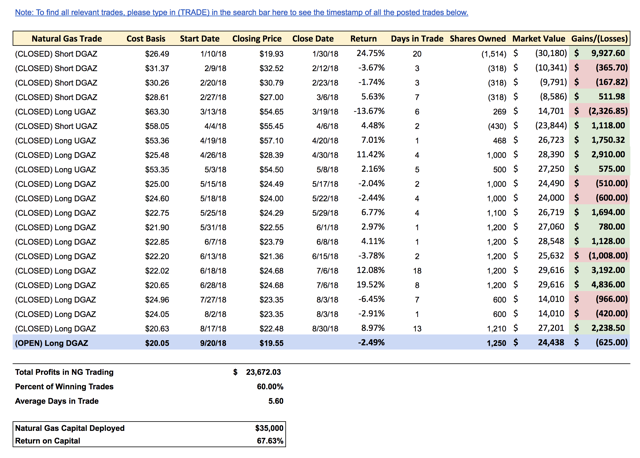Click the $19.55 open trade closing price
Image resolution: width=640 pixels, height=458 pixels.
271,343
